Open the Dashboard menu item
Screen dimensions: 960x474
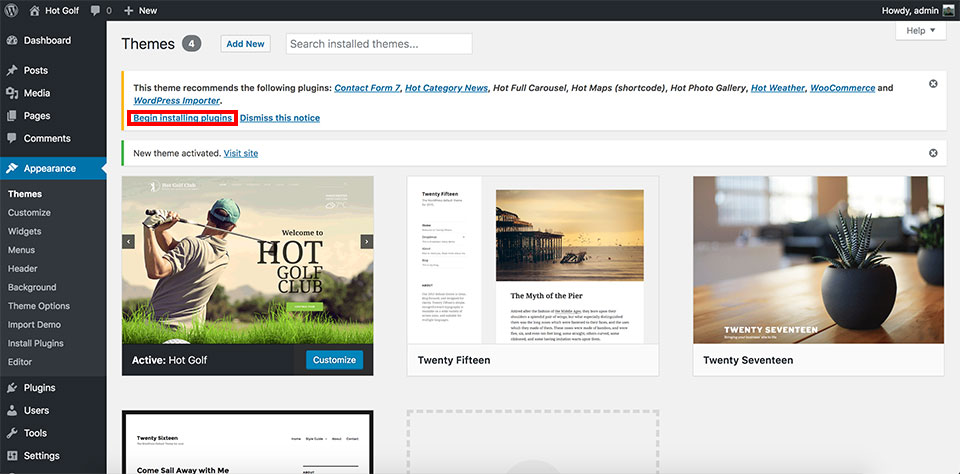[47, 40]
